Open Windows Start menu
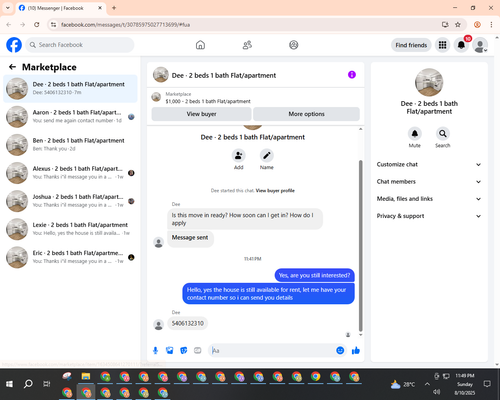The image size is (500, 400). (9, 384)
